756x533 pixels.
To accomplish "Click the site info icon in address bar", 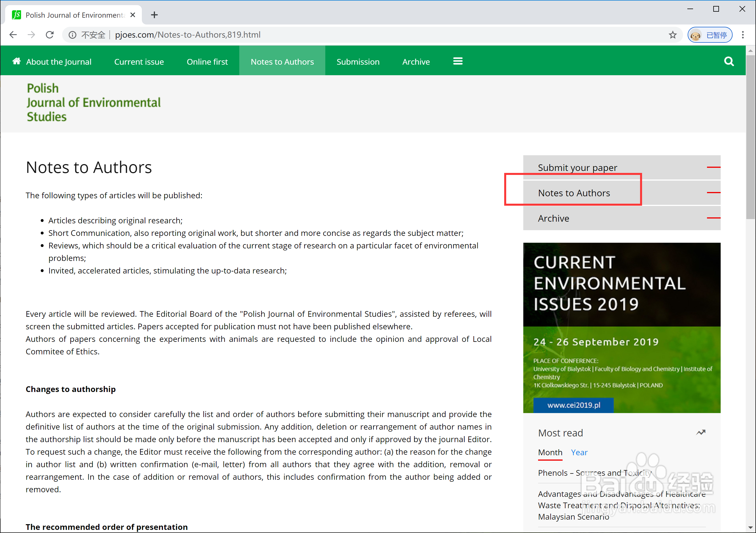I will coord(72,35).
